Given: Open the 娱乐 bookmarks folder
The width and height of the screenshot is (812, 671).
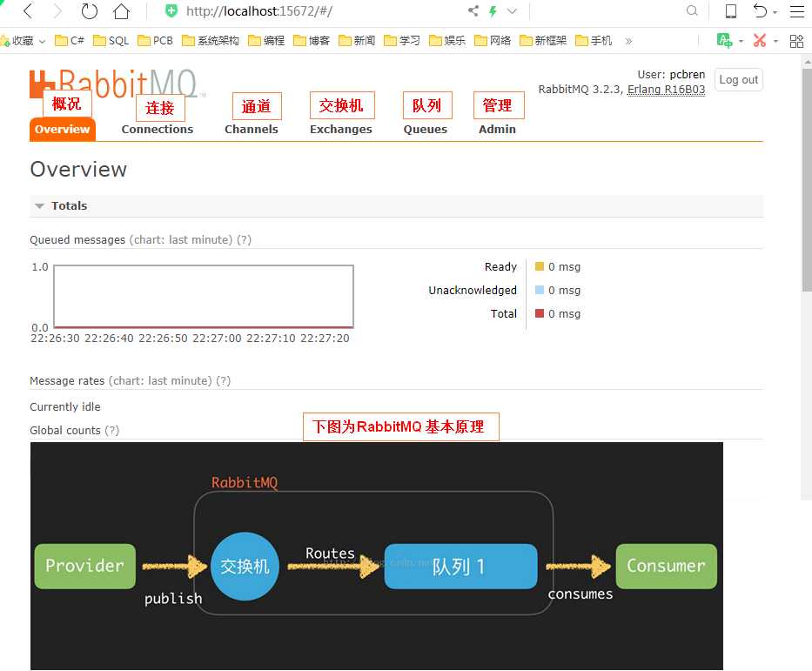Looking at the screenshot, I should pos(447,40).
